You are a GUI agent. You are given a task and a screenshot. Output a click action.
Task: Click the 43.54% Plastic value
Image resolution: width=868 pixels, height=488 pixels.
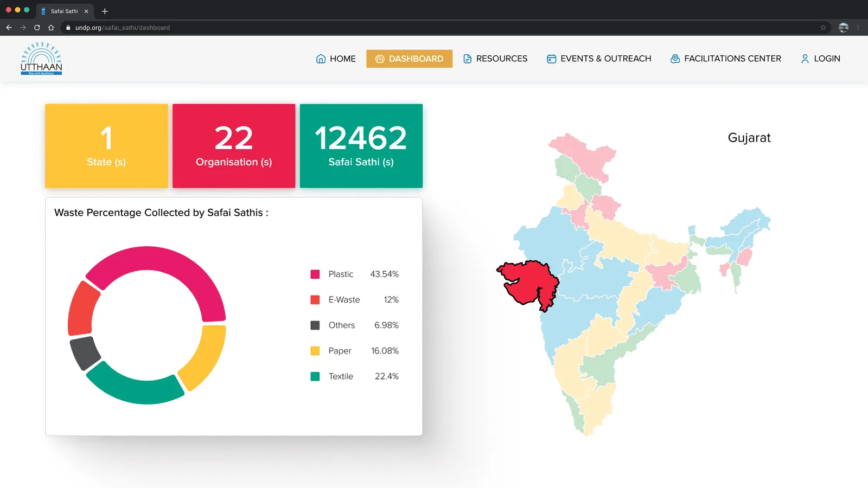385,274
